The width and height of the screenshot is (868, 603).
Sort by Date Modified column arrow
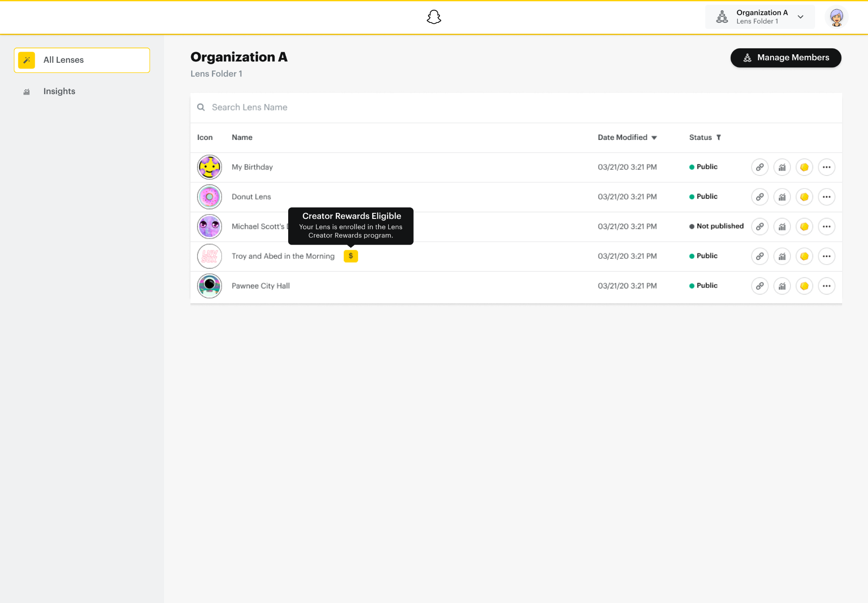(x=654, y=138)
